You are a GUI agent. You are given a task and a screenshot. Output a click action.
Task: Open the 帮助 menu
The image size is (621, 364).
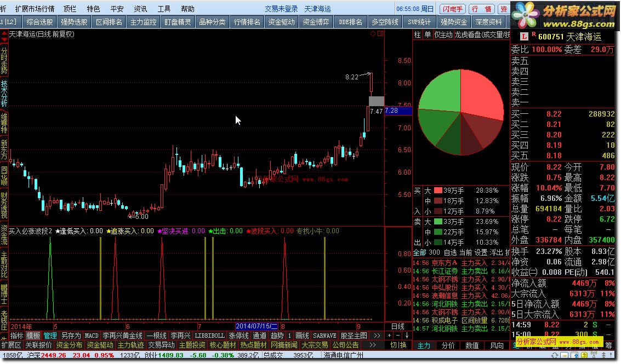(187, 9)
